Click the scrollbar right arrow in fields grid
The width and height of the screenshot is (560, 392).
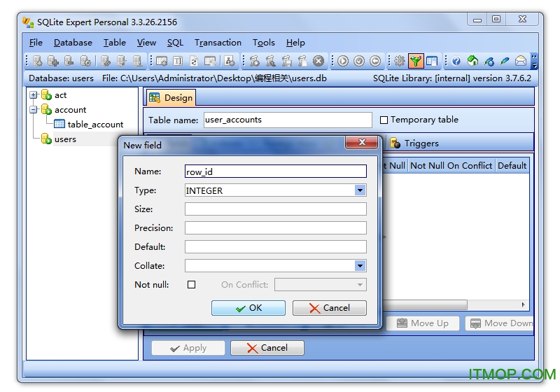[x=523, y=304]
